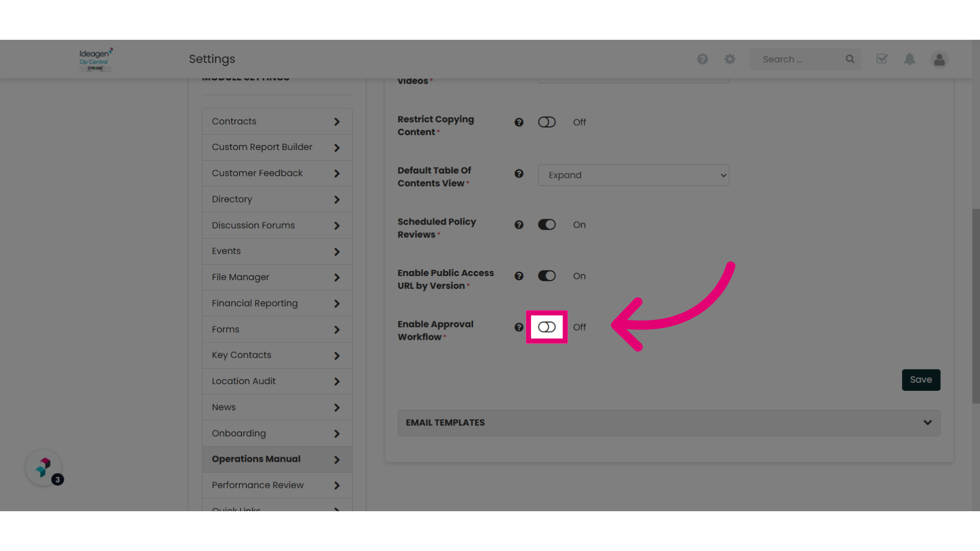Click the Settings page title

[212, 59]
